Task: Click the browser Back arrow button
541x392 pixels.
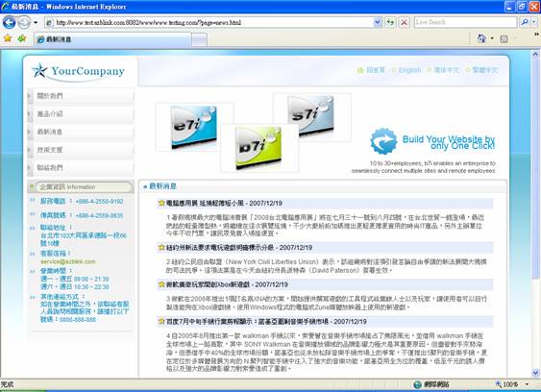Action: coord(10,23)
